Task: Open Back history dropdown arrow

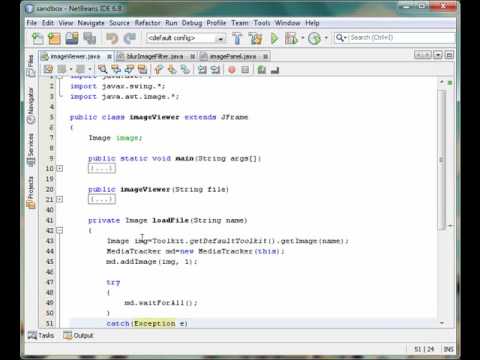Action: point(71,69)
